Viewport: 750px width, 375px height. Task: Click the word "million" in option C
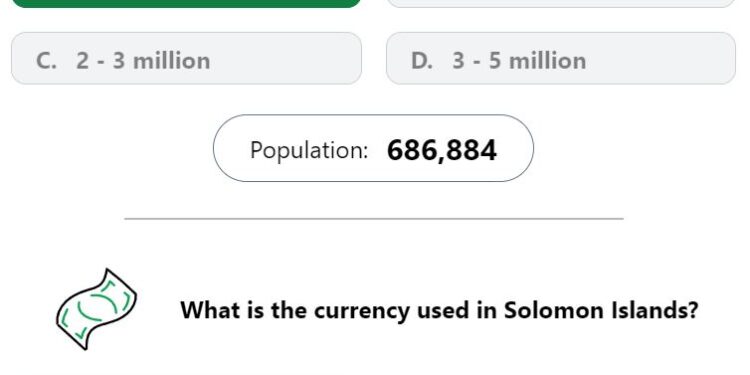click(x=171, y=61)
